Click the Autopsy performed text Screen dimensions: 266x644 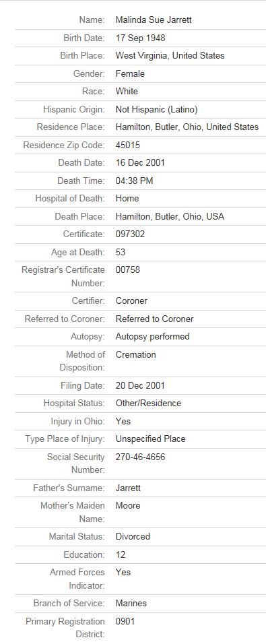pyautogui.click(x=153, y=336)
